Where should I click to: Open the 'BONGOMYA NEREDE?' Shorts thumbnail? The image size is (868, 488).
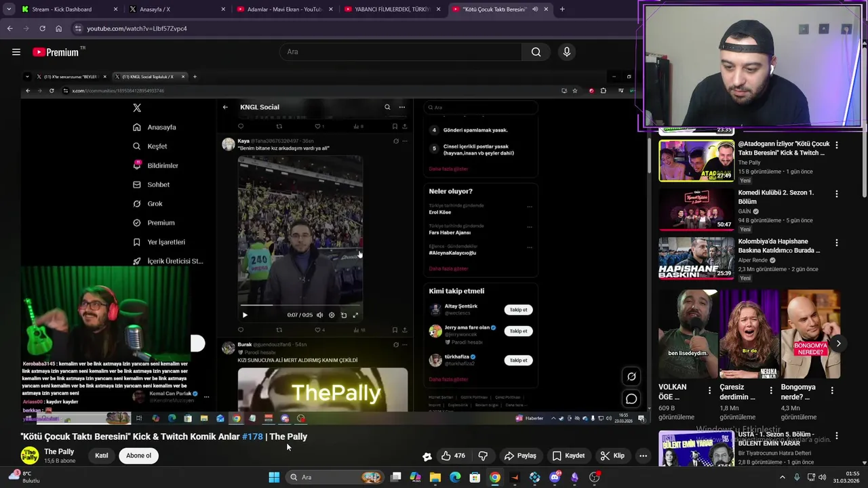pos(810,334)
